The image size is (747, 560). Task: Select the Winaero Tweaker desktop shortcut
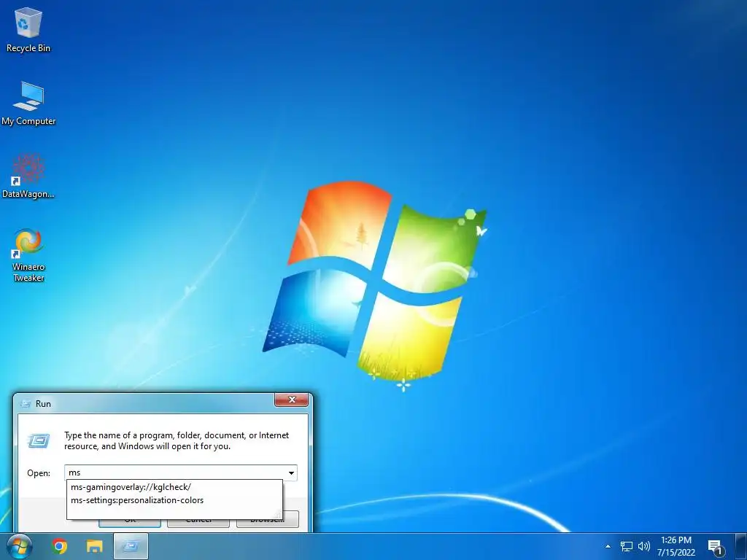(x=28, y=254)
